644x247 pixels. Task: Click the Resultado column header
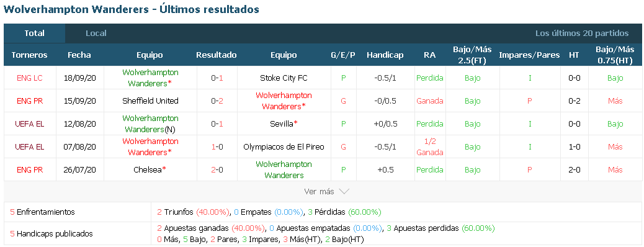[217, 55]
